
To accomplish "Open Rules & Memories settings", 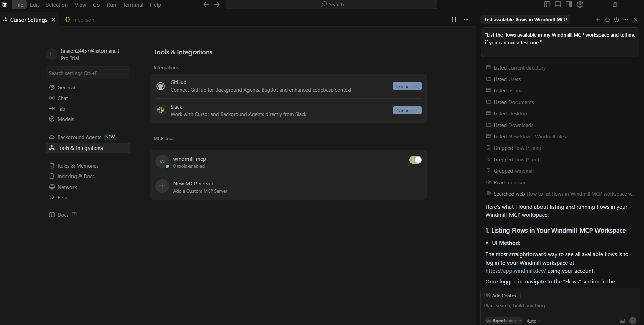I will pyautogui.click(x=88, y=166).
